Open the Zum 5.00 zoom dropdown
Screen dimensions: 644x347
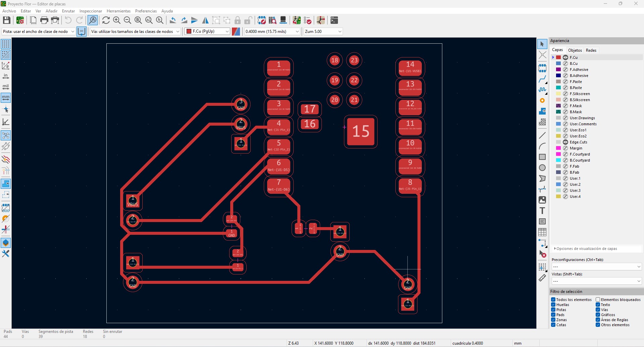(323, 31)
